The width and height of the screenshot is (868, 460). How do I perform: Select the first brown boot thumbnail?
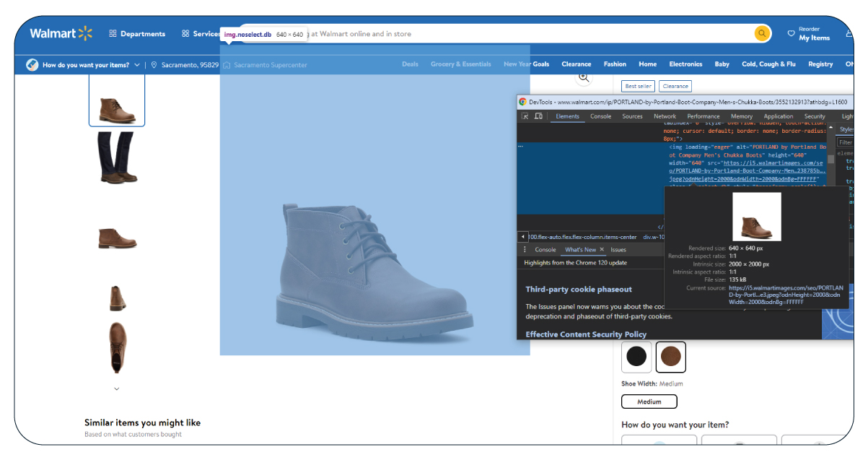click(x=117, y=100)
